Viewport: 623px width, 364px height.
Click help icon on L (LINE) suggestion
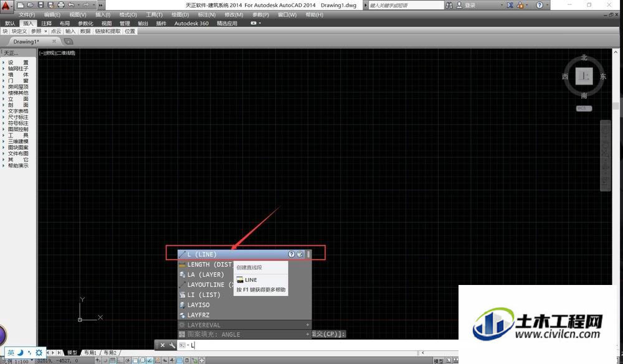[x=291, y=254]
